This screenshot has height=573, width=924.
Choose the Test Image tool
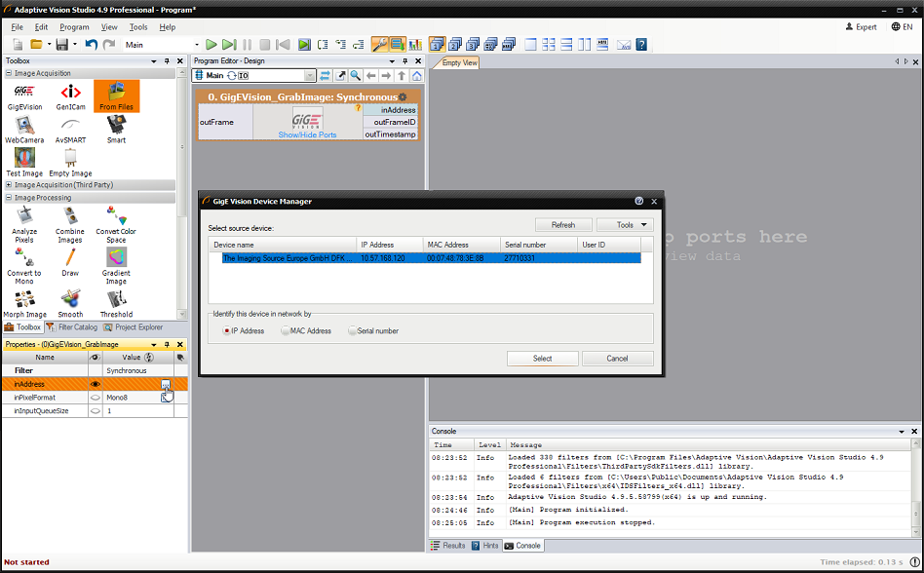pyautogui.click(x=24, y=161)
